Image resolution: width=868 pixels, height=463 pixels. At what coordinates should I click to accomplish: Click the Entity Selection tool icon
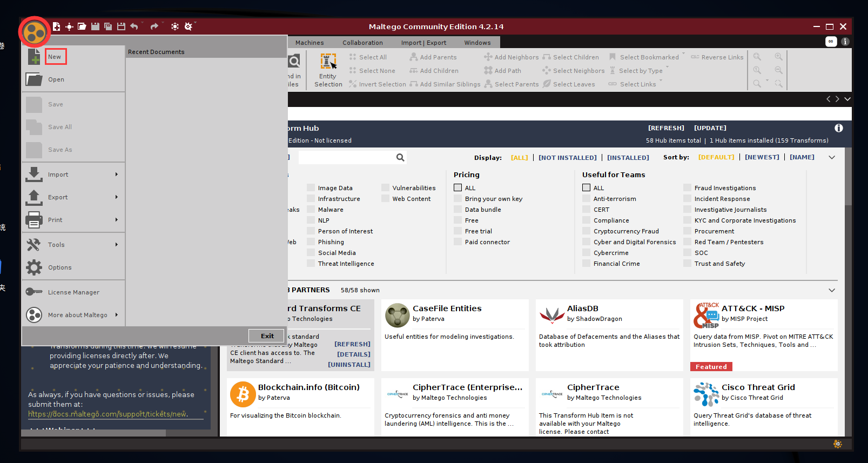pos(328,61)
